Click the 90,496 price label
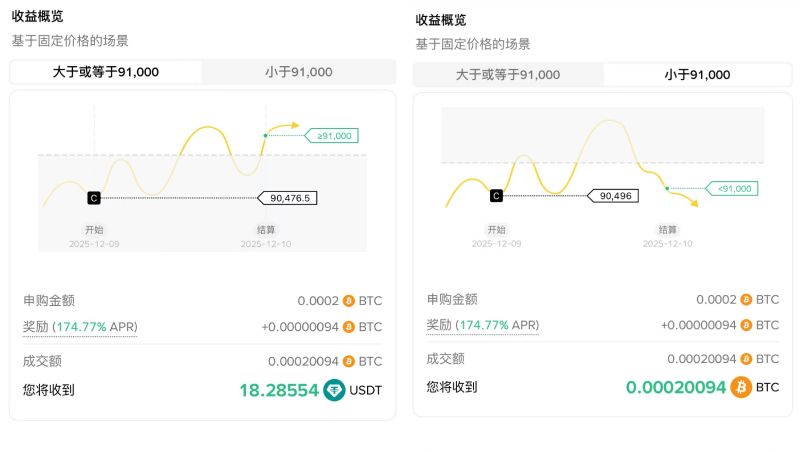The width and height of the screenshot is (800, 452). (614, 196)
